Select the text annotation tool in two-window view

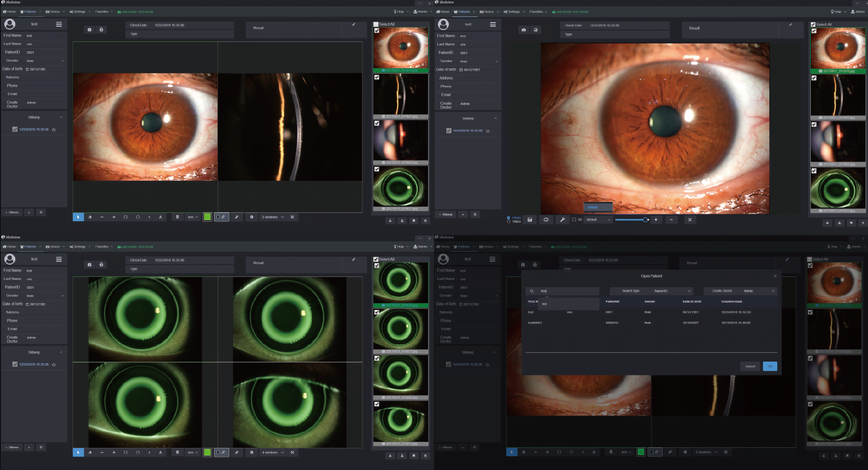[160, 217]
